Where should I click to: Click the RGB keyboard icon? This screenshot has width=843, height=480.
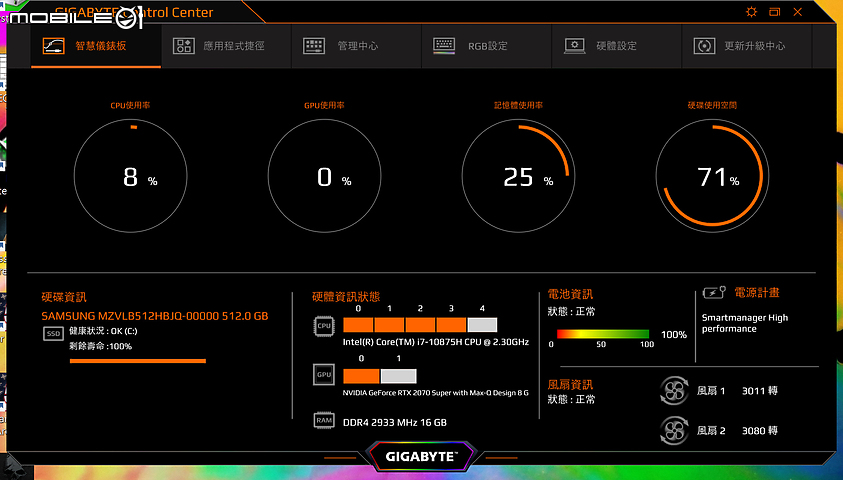point(444,46)
